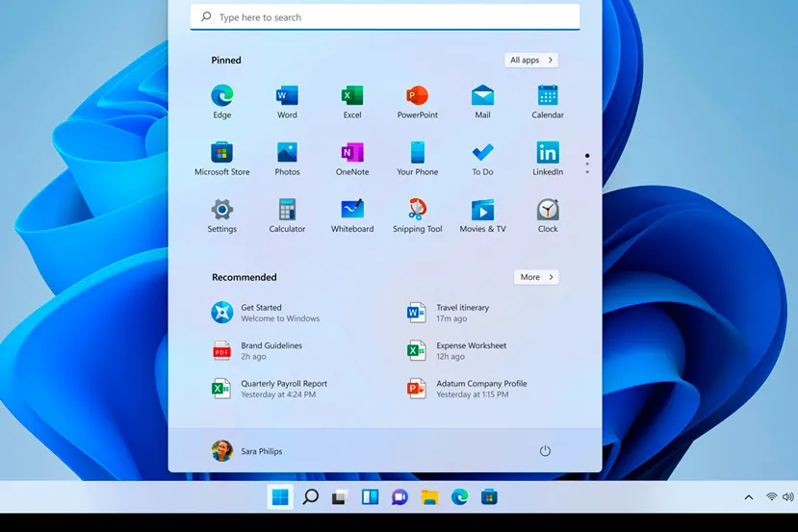Open the Brand Guidelines PDF
This screenshot has width=798, height=532.
coord(258,351)
